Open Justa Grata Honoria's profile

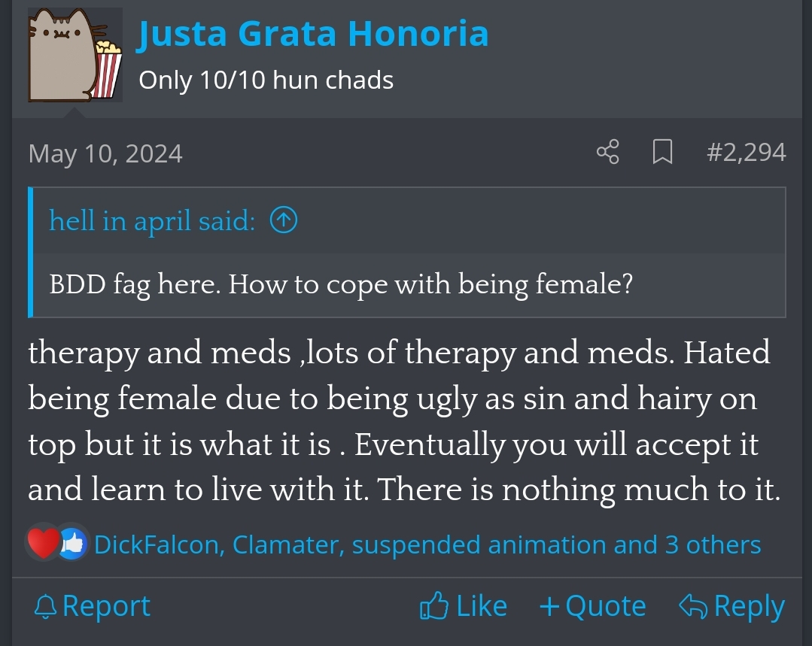[312, 34]
